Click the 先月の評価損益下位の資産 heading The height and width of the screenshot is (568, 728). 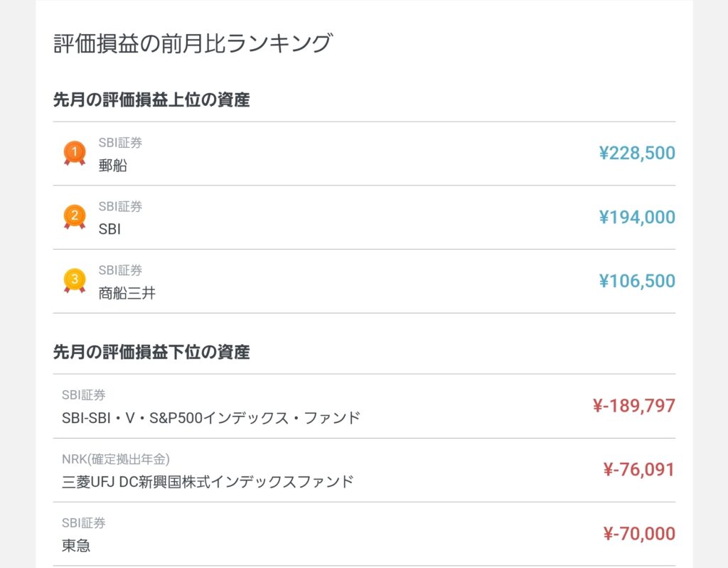coord(151,352)
